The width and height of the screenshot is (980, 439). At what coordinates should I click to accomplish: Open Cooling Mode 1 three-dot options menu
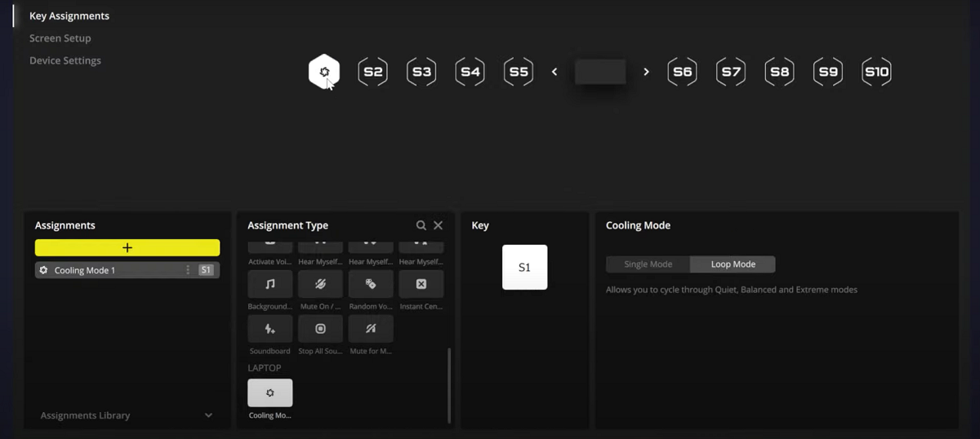[188, 270]
